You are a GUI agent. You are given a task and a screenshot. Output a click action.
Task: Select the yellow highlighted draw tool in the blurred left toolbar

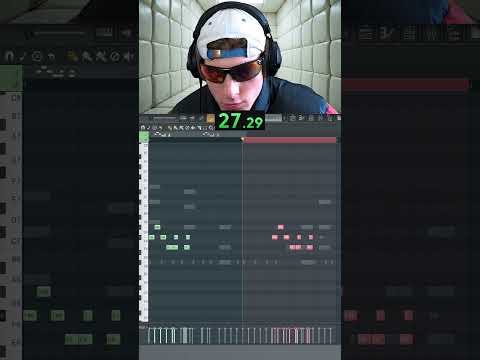point(72,57)
